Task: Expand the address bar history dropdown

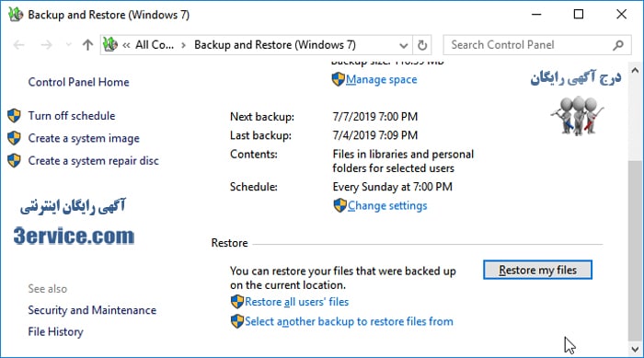Action: click(x=403, y=45)
